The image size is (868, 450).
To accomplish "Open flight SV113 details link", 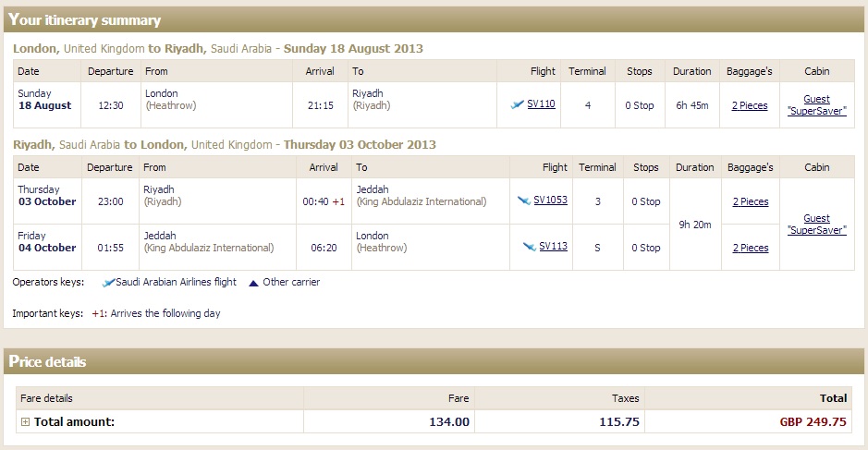I will tap(553, 246).
